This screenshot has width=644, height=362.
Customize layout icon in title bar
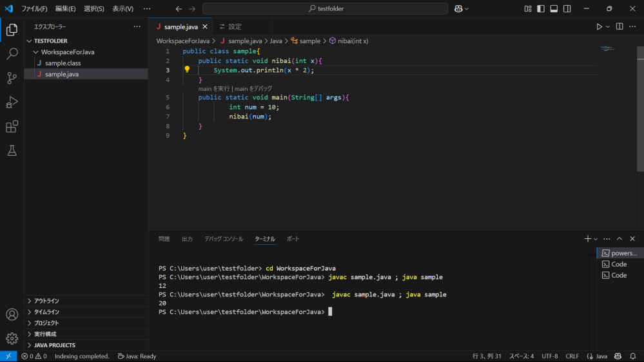pyautogui.click(x=528, y=8)
